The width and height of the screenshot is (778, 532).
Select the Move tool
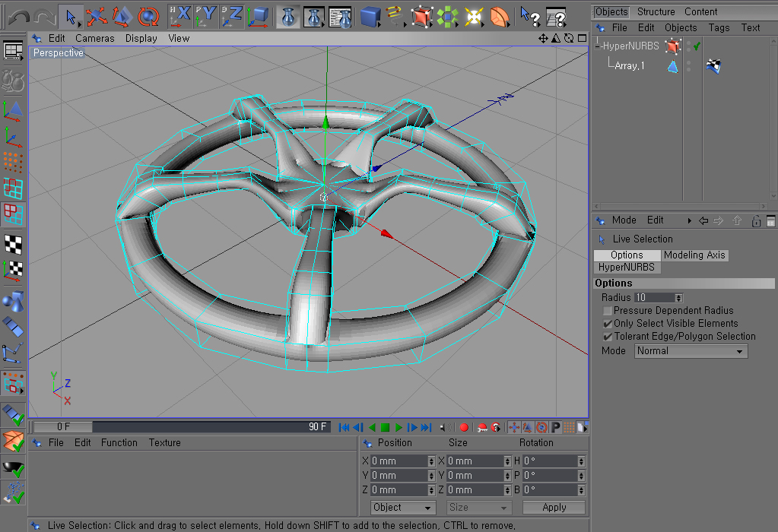[97, 17]
